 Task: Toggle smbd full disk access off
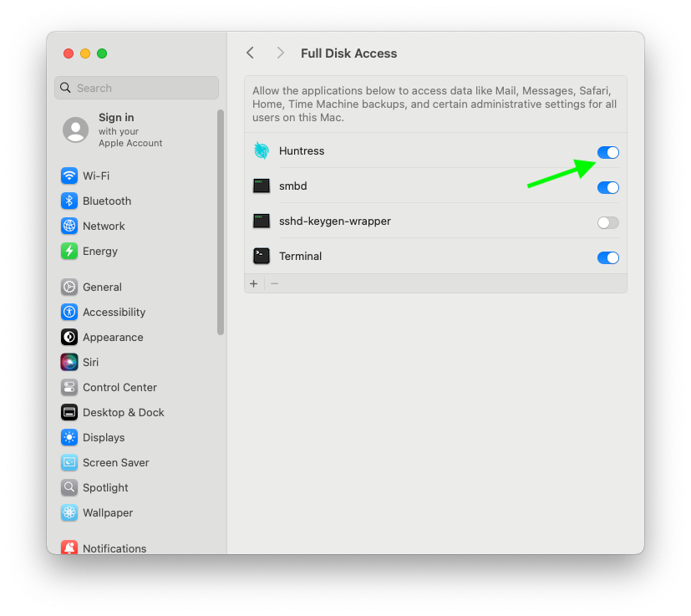coord(608,187)
